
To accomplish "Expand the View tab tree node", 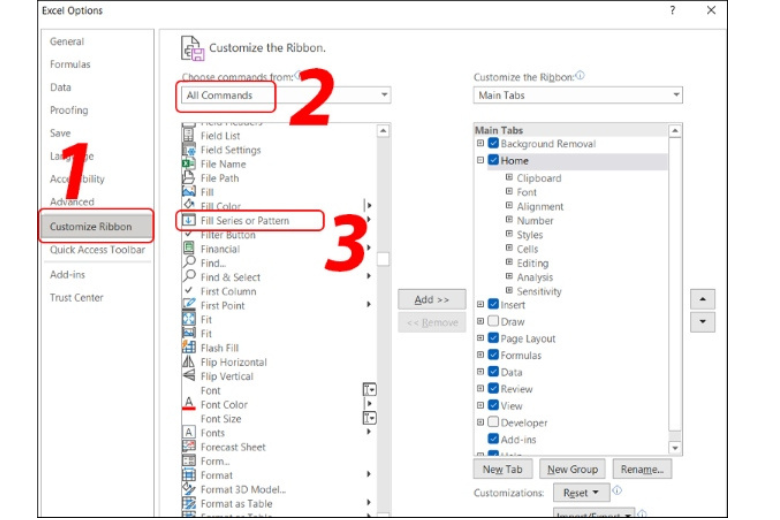I will coord(480,406).
